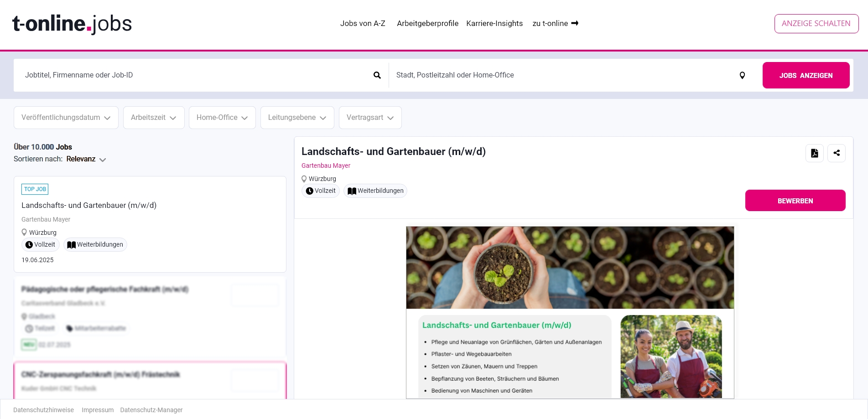This screenshot has height=419, width=868.
Task: Select the Landschafts- und Gartenbauer job card title
Action: 89,205
